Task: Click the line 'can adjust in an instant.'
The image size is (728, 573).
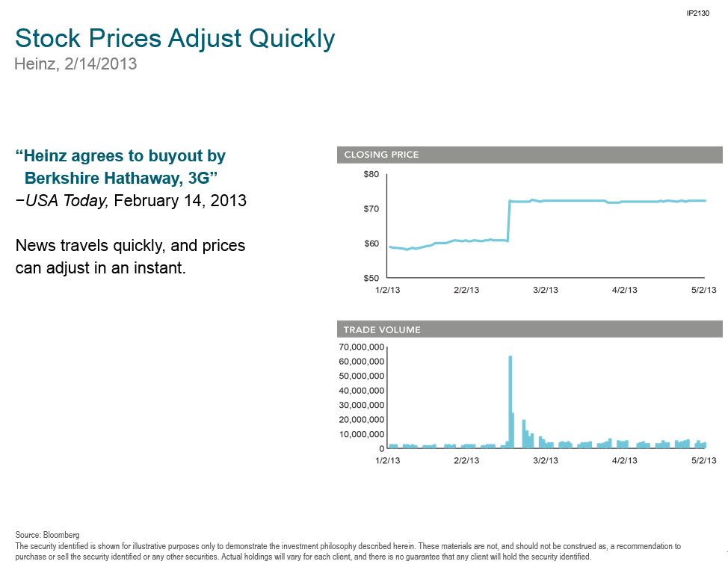Action: point(101,267)
